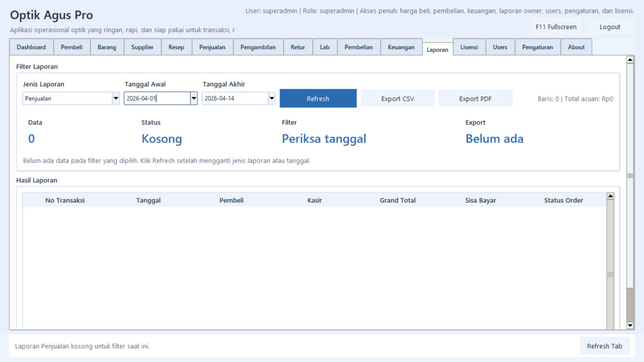
Task: Click inside the Tanggal Akhir input field
Action: click(233, 98)
